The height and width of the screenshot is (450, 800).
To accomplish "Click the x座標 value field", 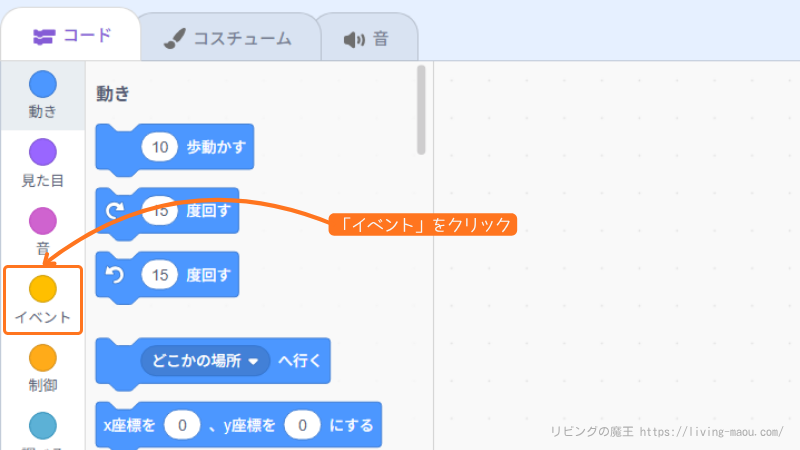I will [x=182, y=426].
